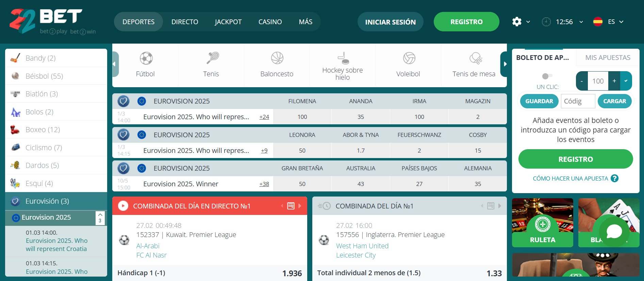Favorite the Eurovision Winner event heart
This screenshot has width=644, height=281.
click(123, 168)
